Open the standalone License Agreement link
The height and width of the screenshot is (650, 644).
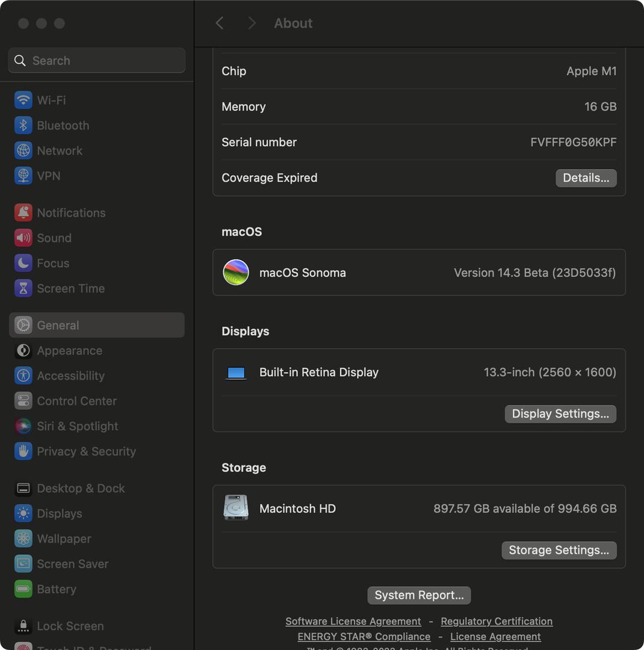495,636
